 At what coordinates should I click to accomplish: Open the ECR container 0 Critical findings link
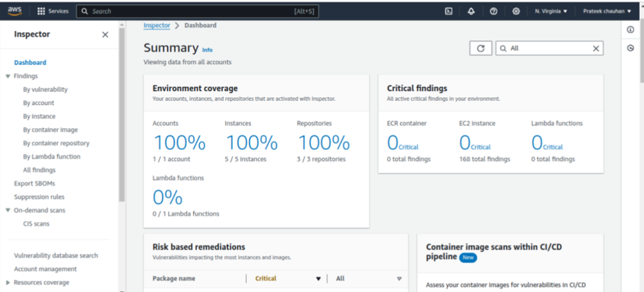403,143
